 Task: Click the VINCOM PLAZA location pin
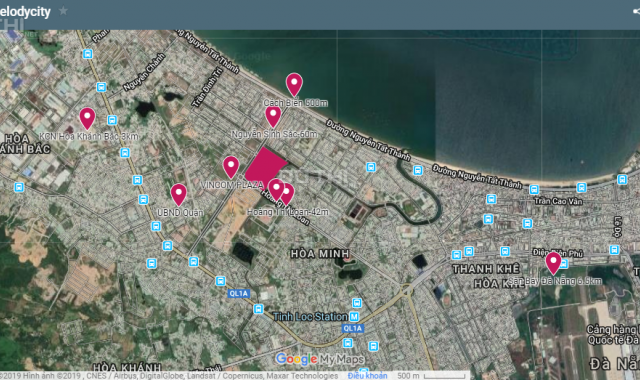(231, 167)
